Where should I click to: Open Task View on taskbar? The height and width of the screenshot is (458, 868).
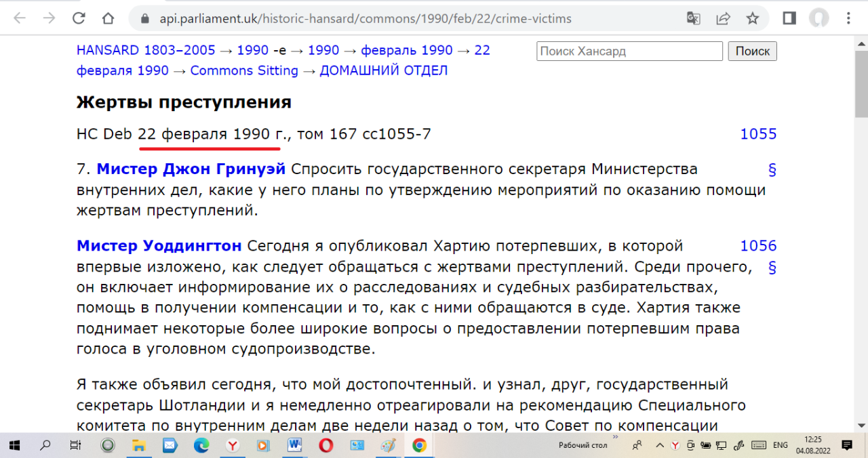click(x=76, y=445)
